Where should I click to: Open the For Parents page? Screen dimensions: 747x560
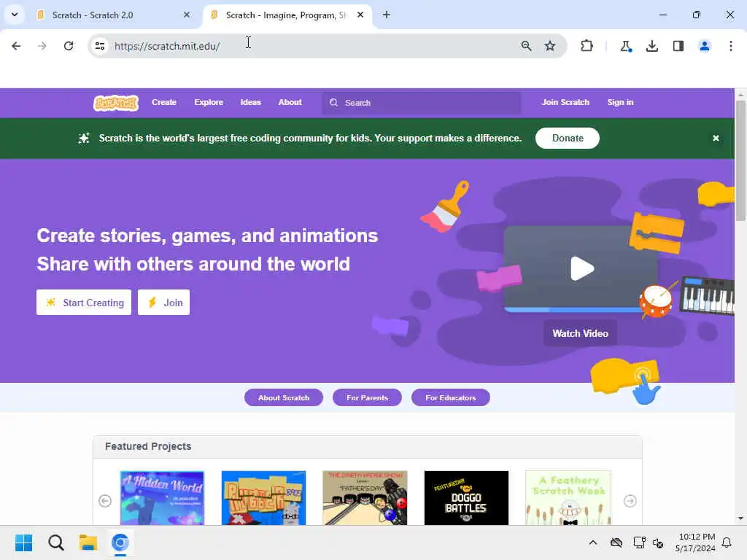tap(367, 397)
